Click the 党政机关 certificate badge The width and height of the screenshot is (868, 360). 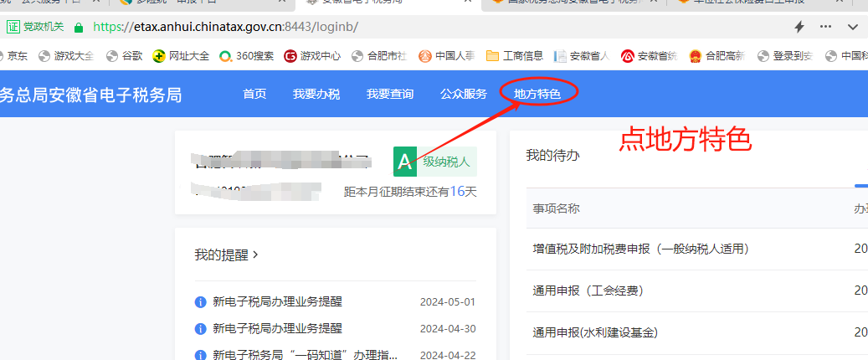click(36, 27)
